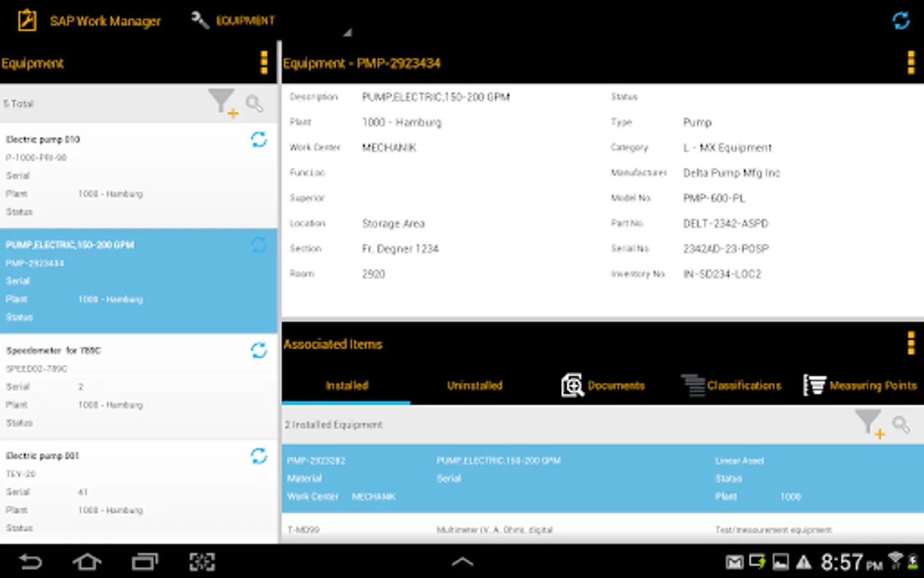Select the plant value 1000 - Hamburg in details
The image size is (924, 578).
click(x=402, y=122)
